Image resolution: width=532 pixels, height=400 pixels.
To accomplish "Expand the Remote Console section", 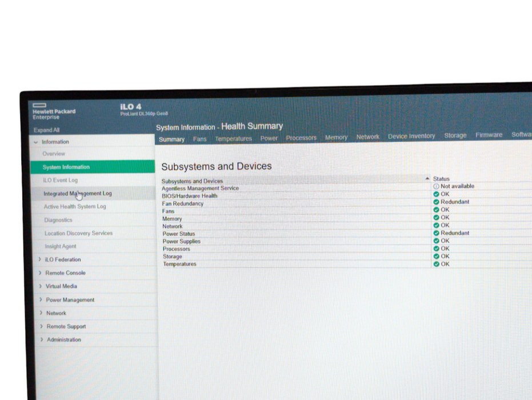I will 40,273.
